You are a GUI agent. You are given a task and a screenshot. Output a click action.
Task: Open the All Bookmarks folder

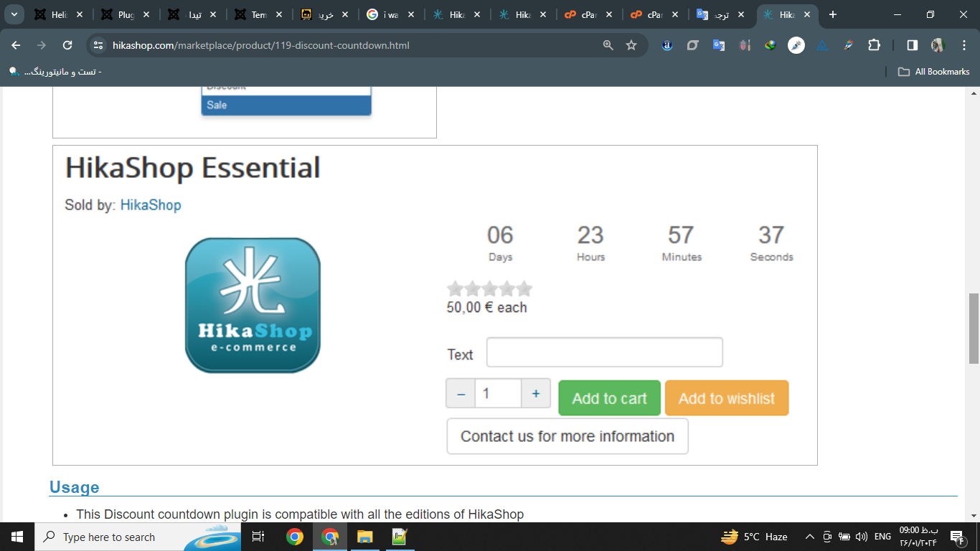[934, 72]
